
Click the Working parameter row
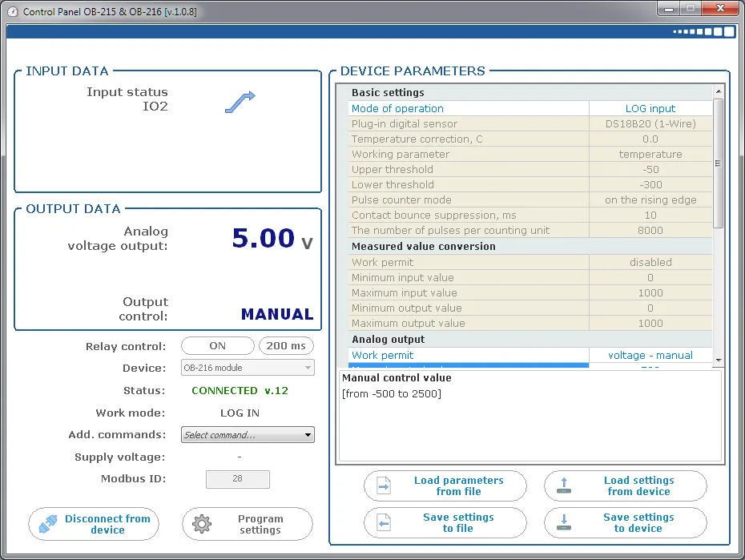pyautogui.click(x=530, y=154)
